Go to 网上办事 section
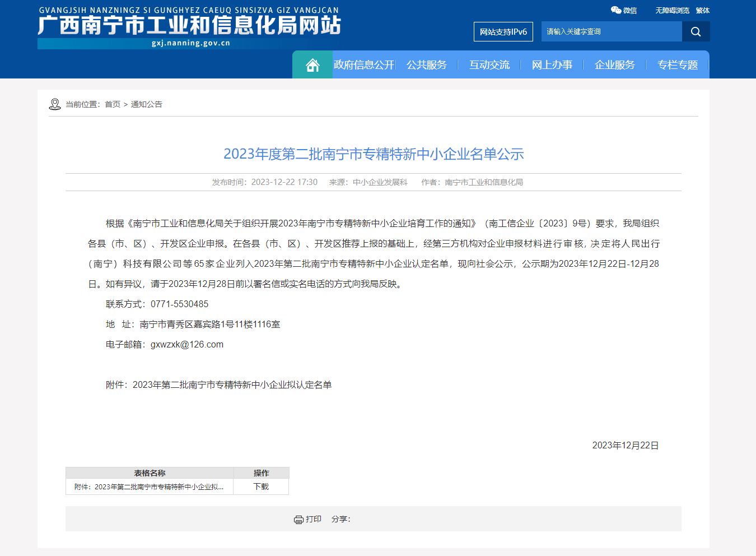756x556 pixels. (x=552, y=65)
